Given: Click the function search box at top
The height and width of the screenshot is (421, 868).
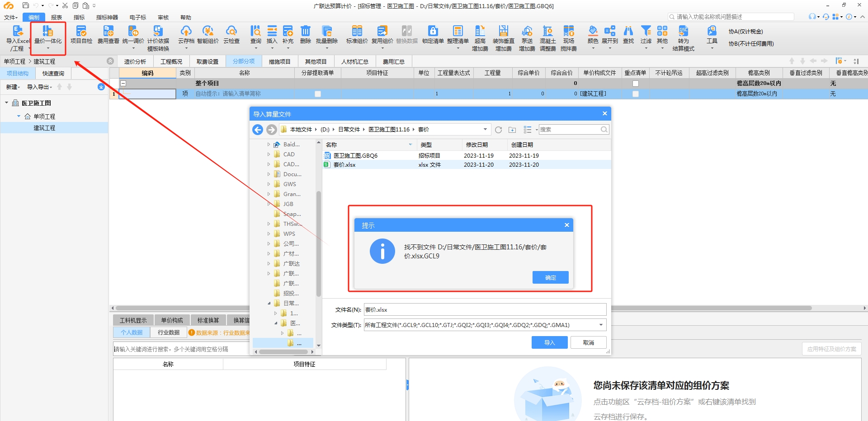Looking at the screenshot, I should [731, 17].
